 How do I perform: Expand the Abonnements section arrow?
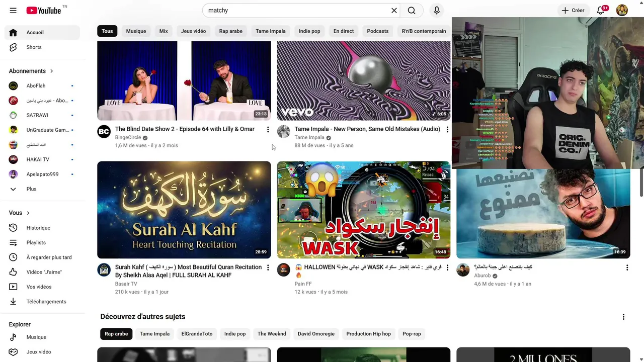coord(51,71)
